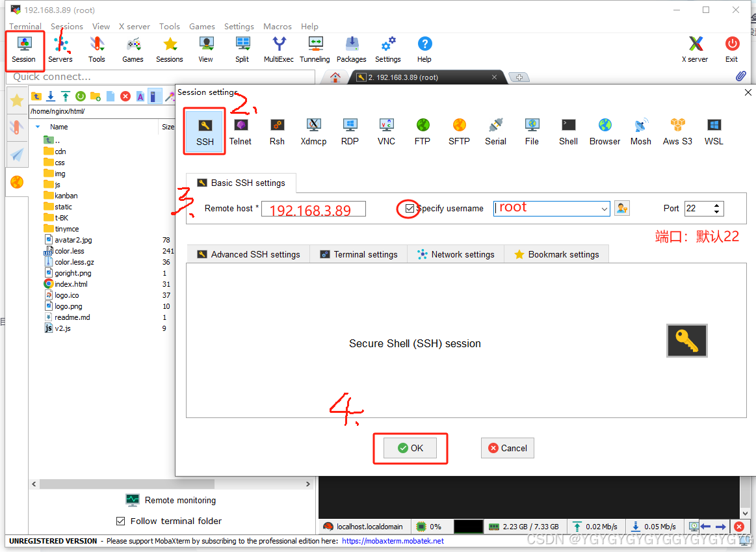Image resolution: width=756 pixels, height=552 pixels.
Task: Select the VNC session type
Action: [x=386, y=130]
